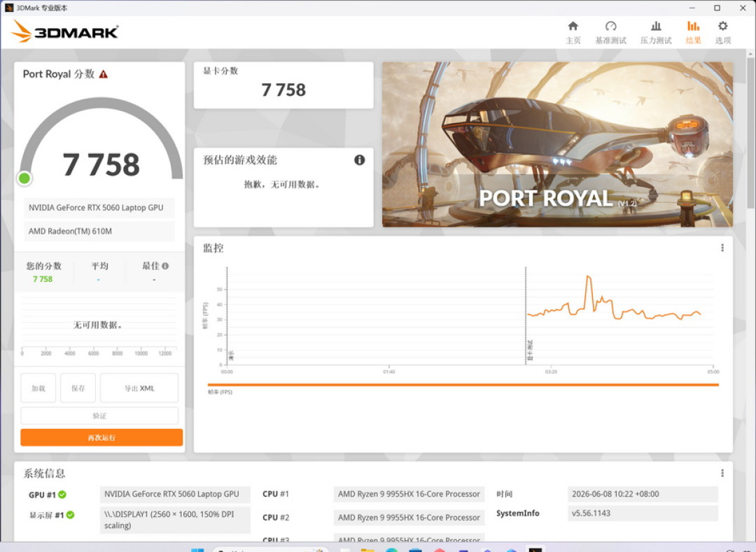Click the info icon on estimated game performance
Screen dimensions: 756x552
(359, 160)
